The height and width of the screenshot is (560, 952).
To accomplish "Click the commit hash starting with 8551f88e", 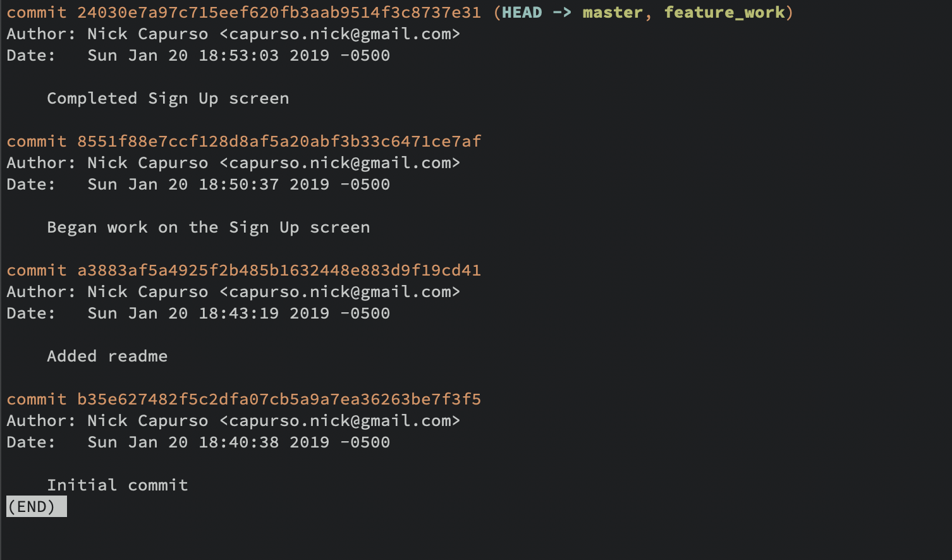I will [279, 142].
